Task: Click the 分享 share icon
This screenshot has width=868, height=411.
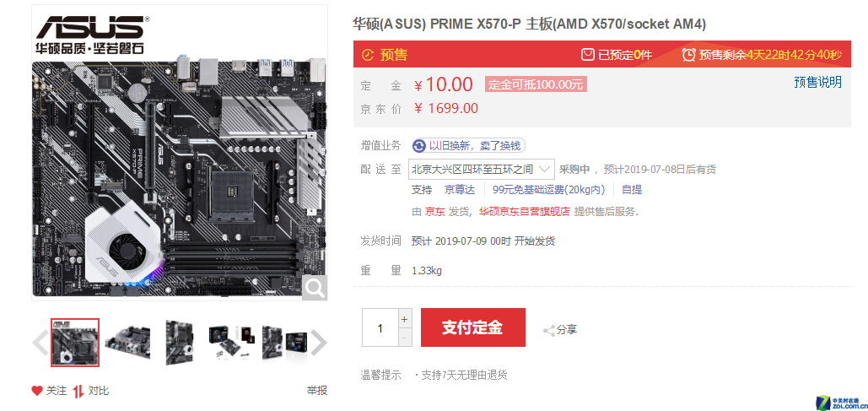Action: click(548, 331)
